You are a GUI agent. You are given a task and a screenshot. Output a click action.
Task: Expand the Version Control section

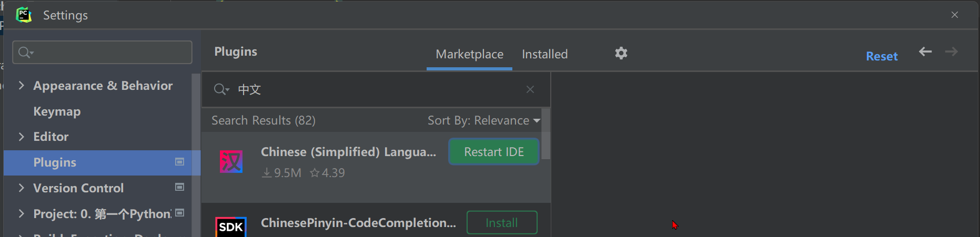tap(22, 188)
